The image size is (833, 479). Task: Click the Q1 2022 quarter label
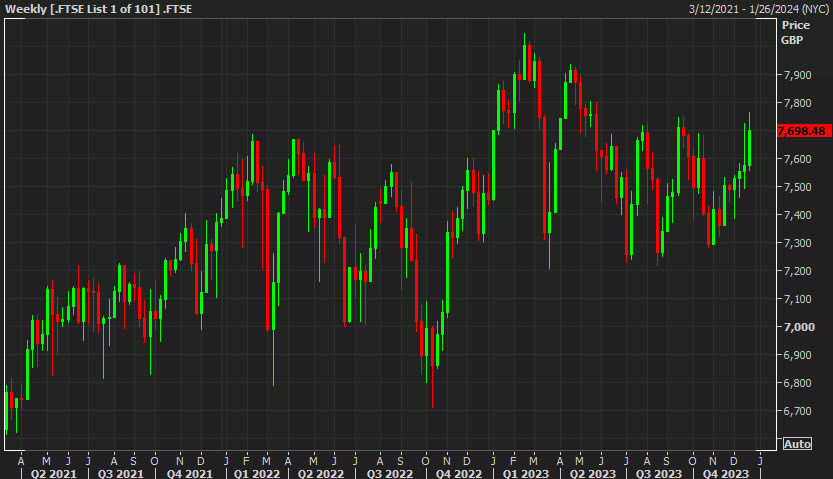pyautogui.click(x=257, y=473)
